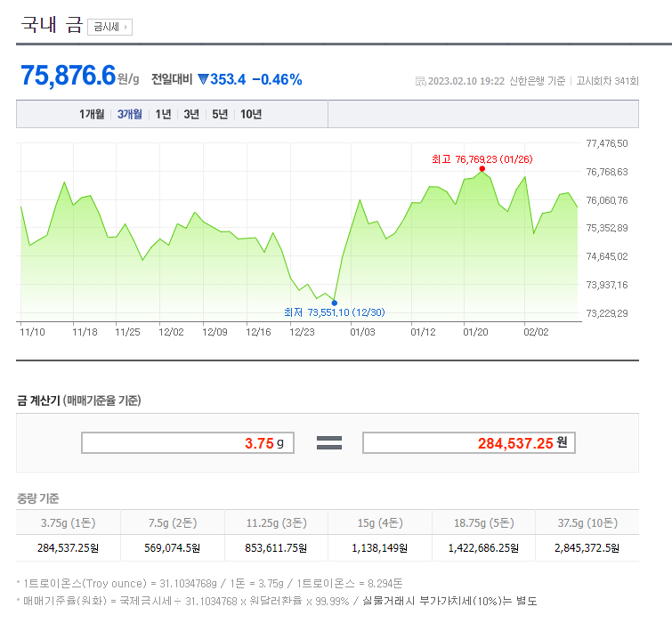Click the 국내 금 page title

52,24
